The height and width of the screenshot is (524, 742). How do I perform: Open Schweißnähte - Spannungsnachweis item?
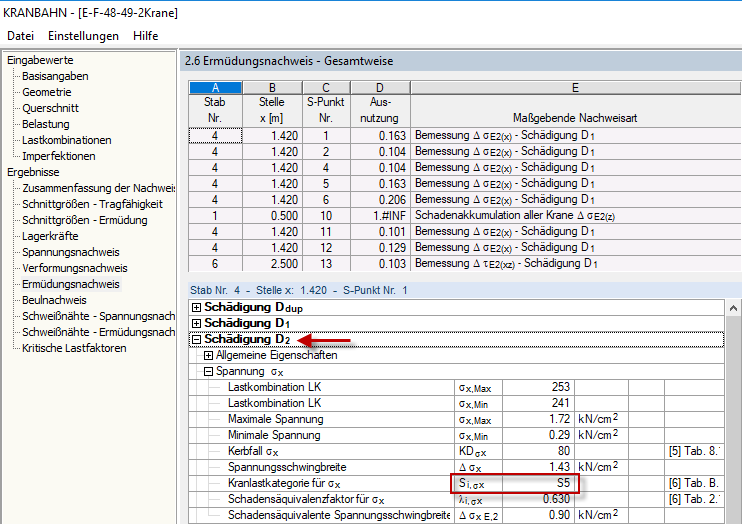coord(98,316)
